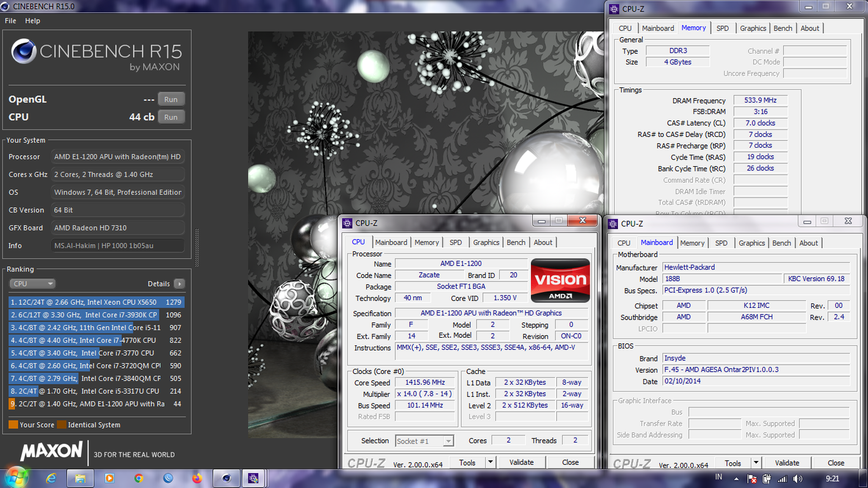Click the Hewlett-Packard manufacturer field
This screenshot has width=868, height=488.
coord(756,267)
